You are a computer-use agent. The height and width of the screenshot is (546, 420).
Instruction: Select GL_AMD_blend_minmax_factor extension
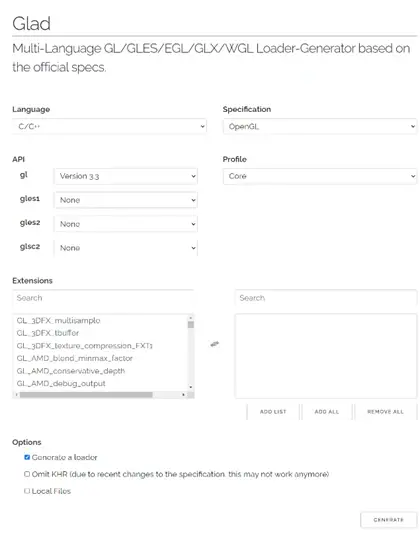click(x=75, y=358)
